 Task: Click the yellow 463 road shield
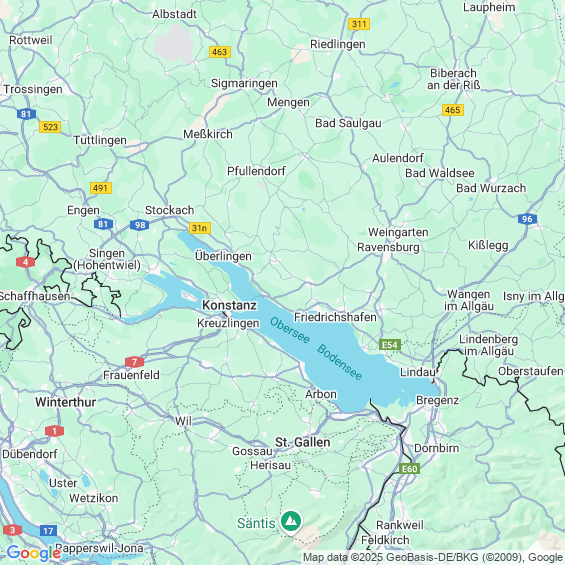[x=219, y=52]
